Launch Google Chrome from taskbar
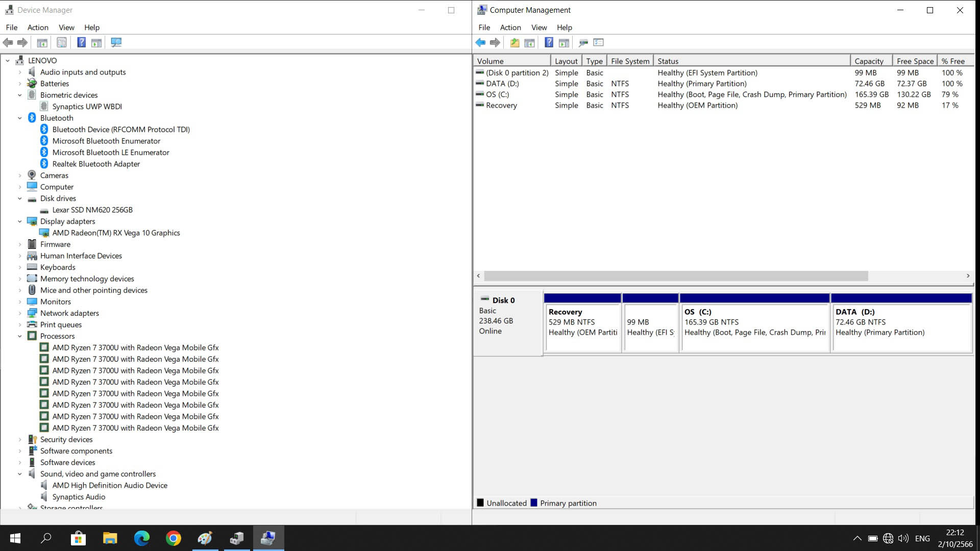980x551 pixels. click(174, 538)
